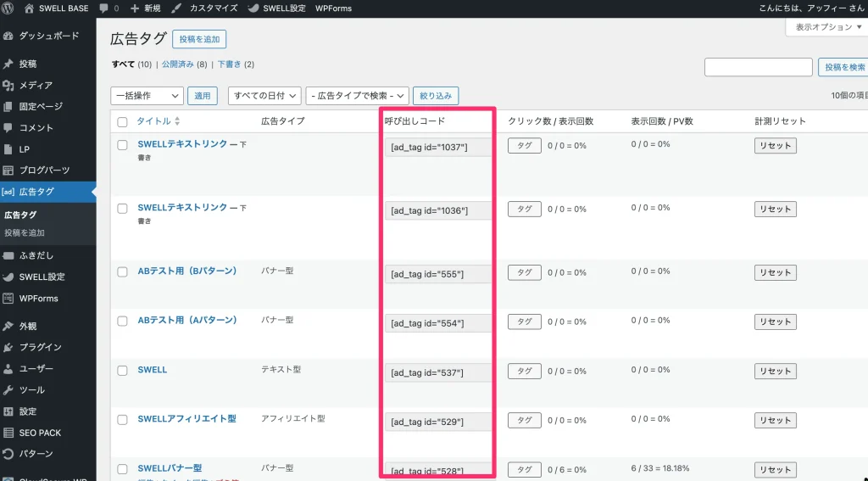Sort the table by タイトル column
Screen dimensions: 868x481
(159, 121)
